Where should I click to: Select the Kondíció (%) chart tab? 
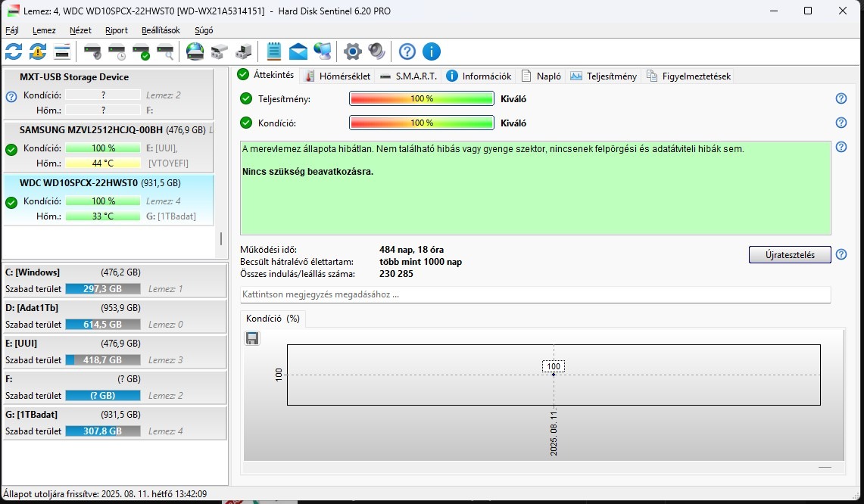(x=273, y=319)
